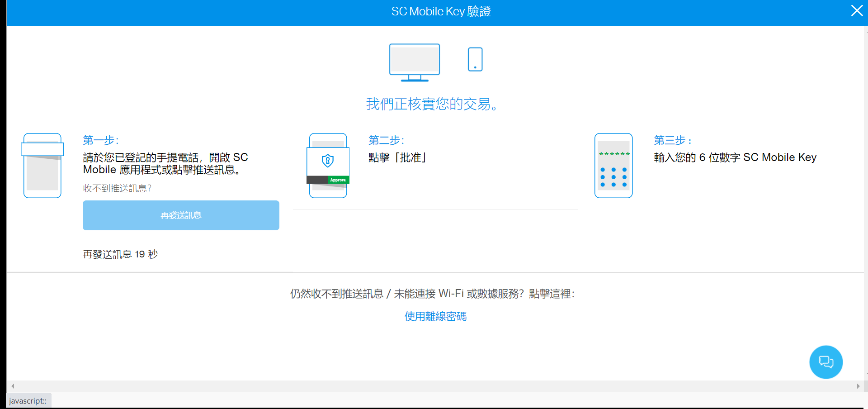Viewport: 868px width, 409px height.
Task: Click the 點擊「批准」 step two instruction
Action: (397, 157)
